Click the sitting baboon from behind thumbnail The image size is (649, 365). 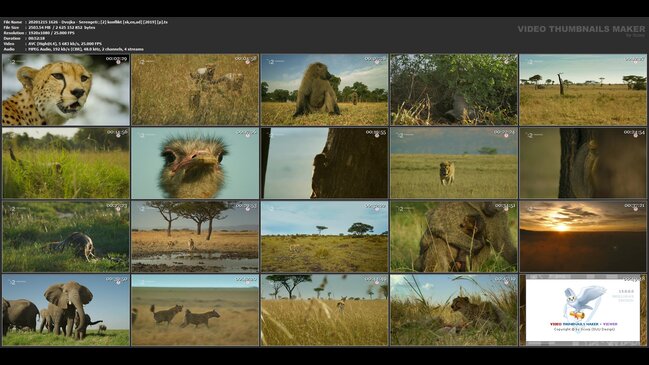(x=324, y=90)
